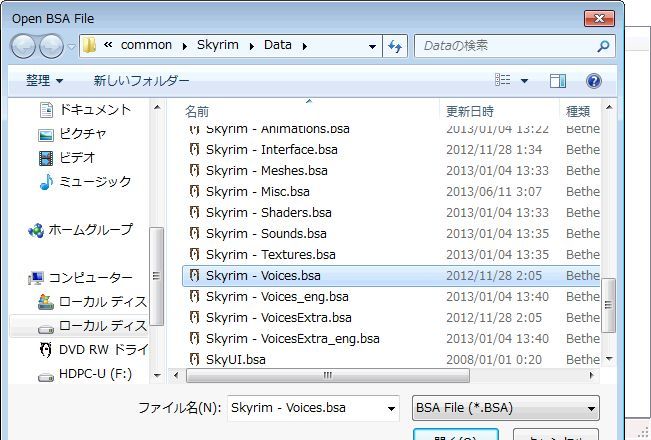Select Skyrim - VoicesExtra_eng.bsa file
Image resolution: width=651 pixels, height=440 pixels.
click(x=390, y=339)
